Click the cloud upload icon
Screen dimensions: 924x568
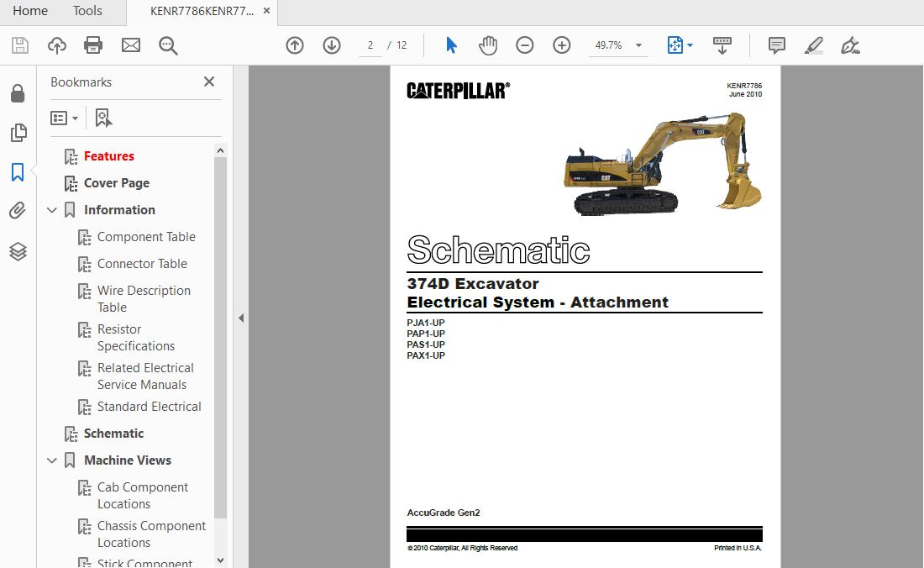coord(56,45)
